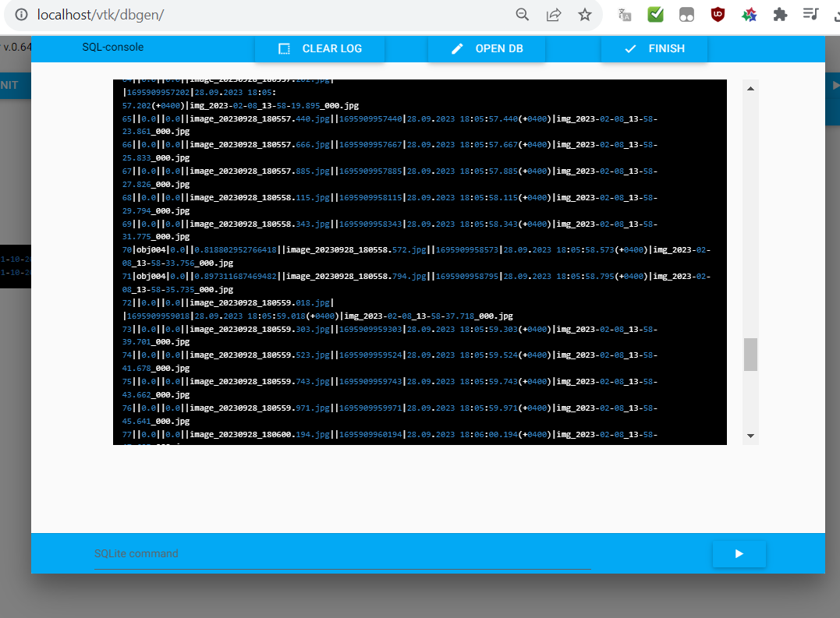The width and height of the screenshot is (840, 618).
Task: Click the log panel scrollbar thumb
Action: (750, 355)
